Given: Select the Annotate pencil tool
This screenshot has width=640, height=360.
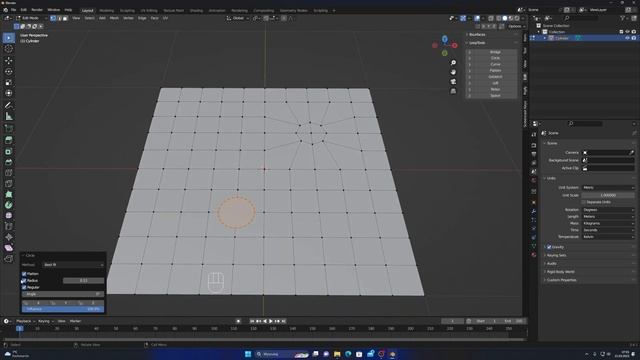Looking at the screenshot, I should pyautogui.click(x=9, y=105).
